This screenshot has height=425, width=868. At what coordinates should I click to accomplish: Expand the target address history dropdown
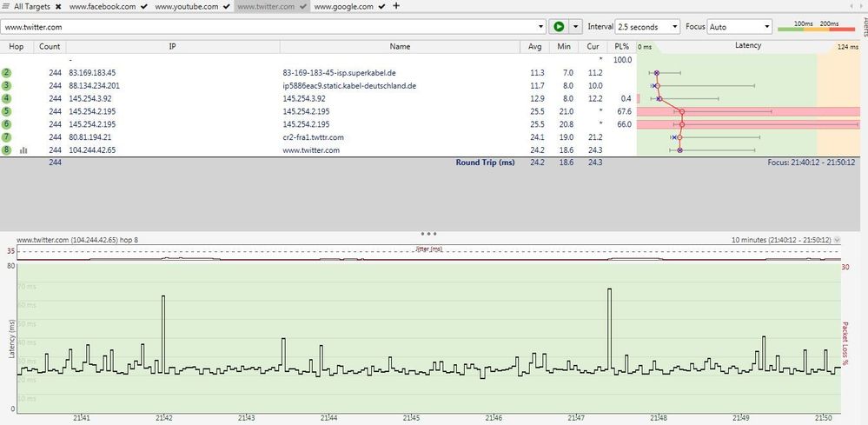coord(541,27)
